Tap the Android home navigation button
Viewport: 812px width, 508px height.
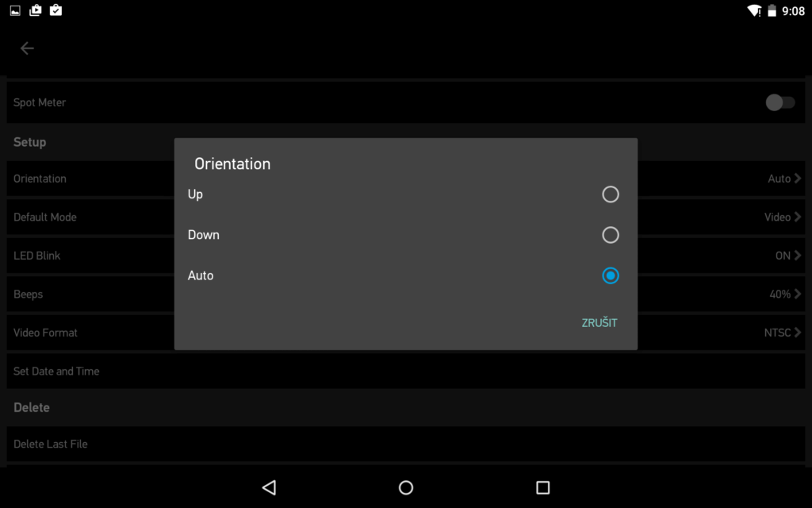click(x=406, y=487)
